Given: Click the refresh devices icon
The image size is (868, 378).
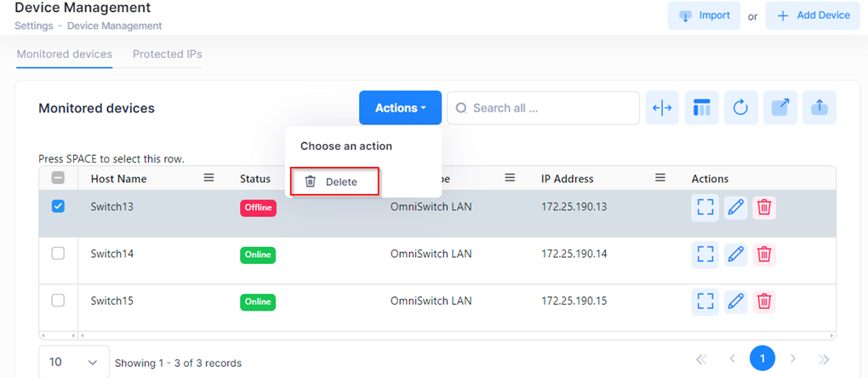Looking at the screenshot, I should (740, 108).
